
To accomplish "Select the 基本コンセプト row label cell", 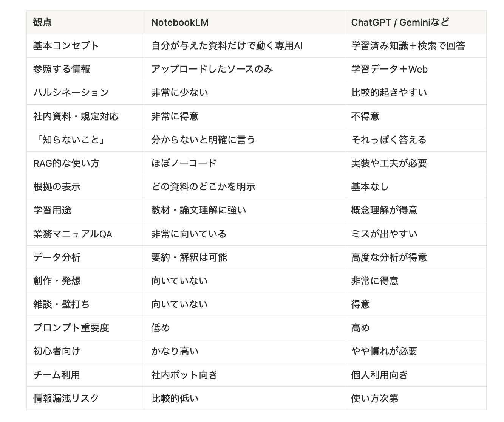I will click(x=66, y=46).
